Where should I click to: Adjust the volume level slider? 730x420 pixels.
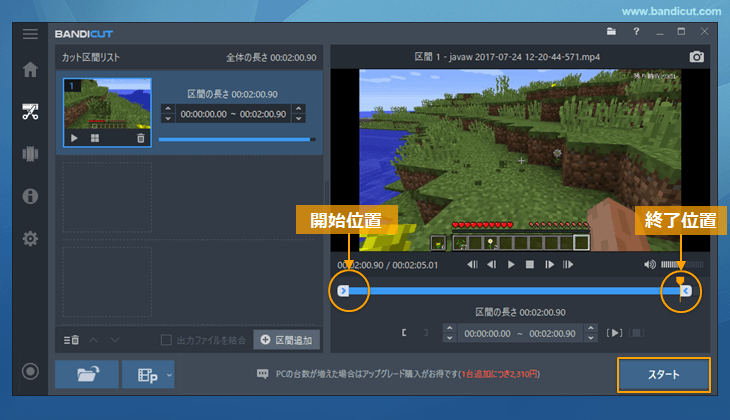click(682, 264)
